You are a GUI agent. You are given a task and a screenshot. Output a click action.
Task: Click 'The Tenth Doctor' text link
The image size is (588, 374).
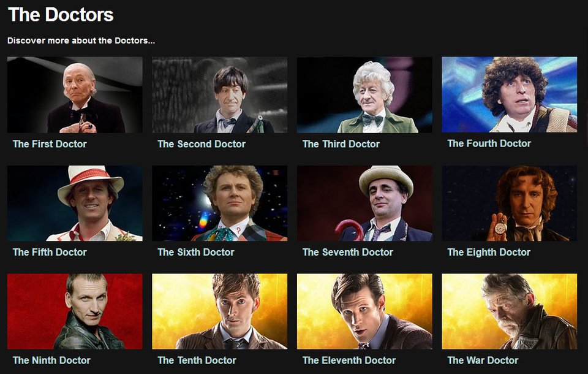197,360
